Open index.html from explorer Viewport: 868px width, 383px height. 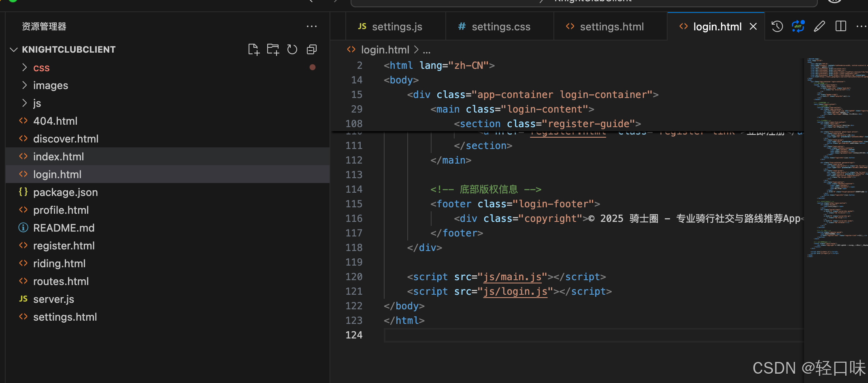pos(168,157)
